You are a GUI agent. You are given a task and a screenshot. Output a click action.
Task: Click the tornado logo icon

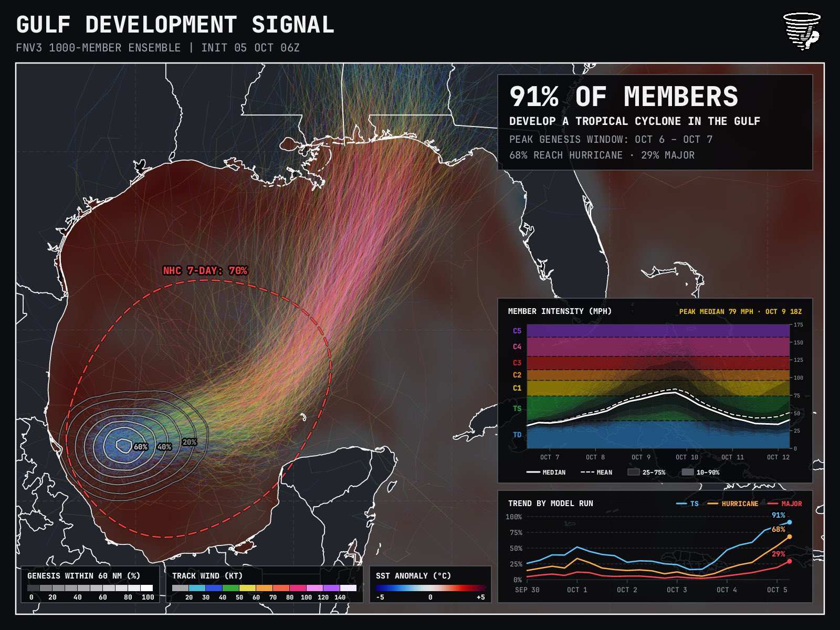tap(802, 31)
